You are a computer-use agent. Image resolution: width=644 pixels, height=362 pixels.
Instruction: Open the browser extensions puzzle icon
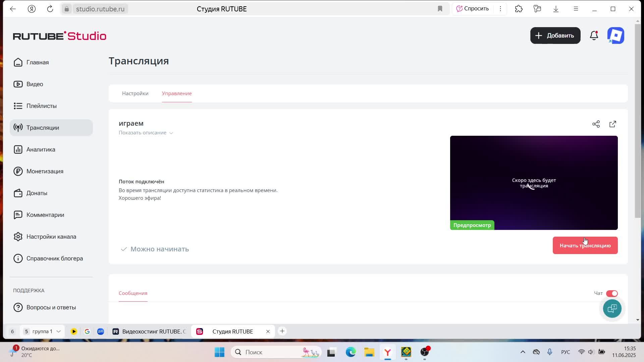(x=519, y=9)
